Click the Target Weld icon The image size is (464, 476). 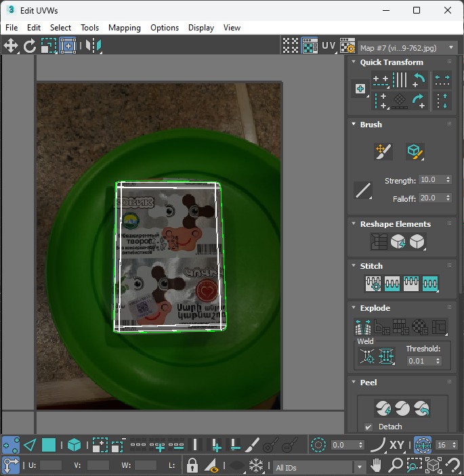pos(367,355)
